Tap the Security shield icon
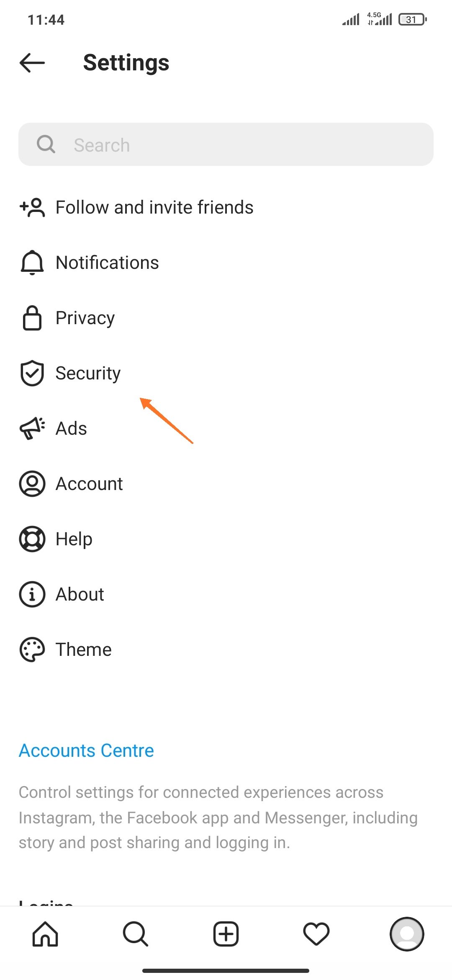The width and height of the screenshot is (452, 980). point(32,373)
